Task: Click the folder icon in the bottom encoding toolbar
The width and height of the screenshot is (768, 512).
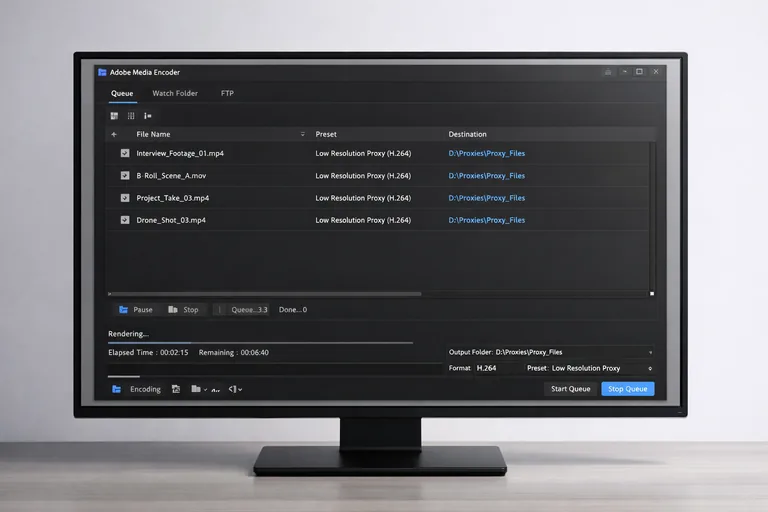Action: pos(196,389)
